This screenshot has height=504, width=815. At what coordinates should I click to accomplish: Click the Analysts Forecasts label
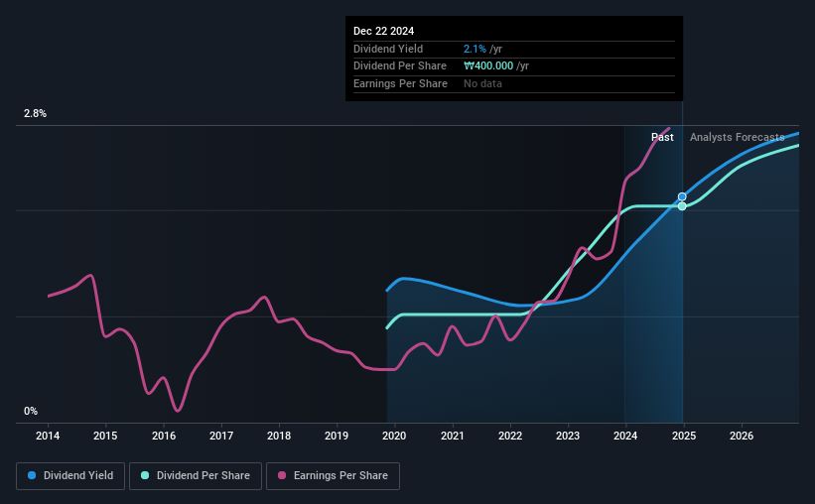click(x=737, y=137)
